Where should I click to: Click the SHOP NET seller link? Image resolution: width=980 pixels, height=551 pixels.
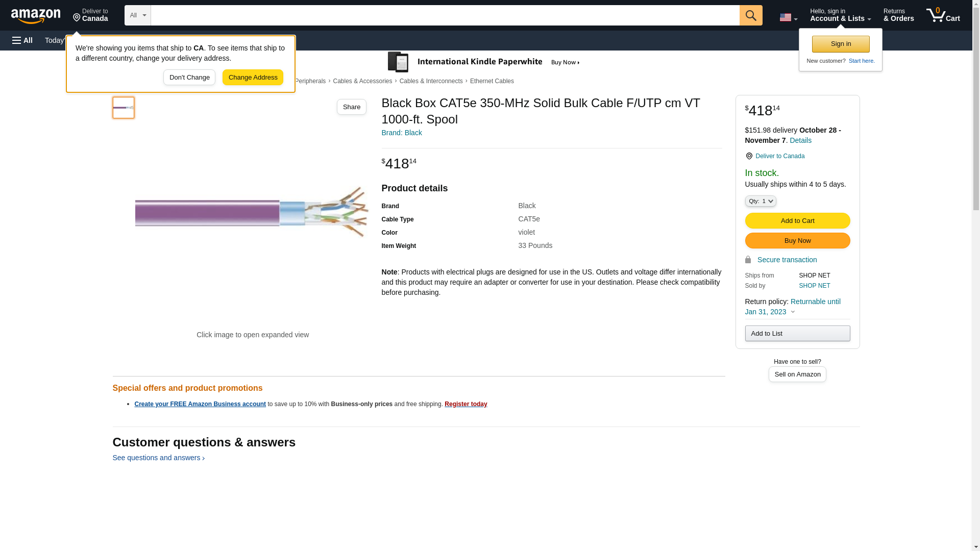[x=814, y=286]
